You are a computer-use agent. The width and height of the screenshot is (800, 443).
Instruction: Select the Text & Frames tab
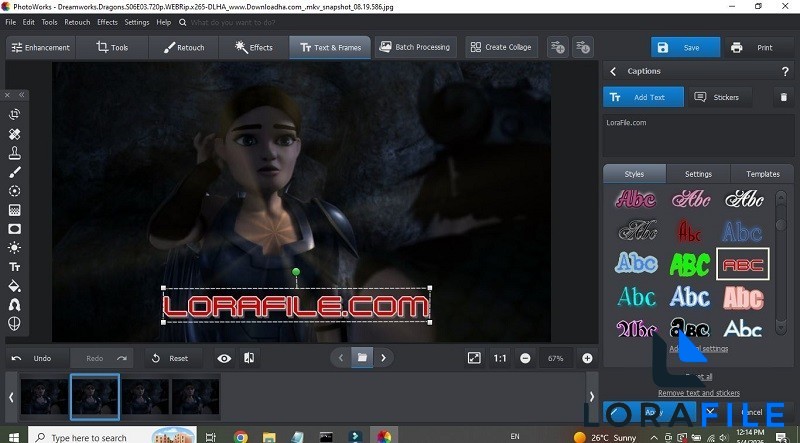point(330,47)
